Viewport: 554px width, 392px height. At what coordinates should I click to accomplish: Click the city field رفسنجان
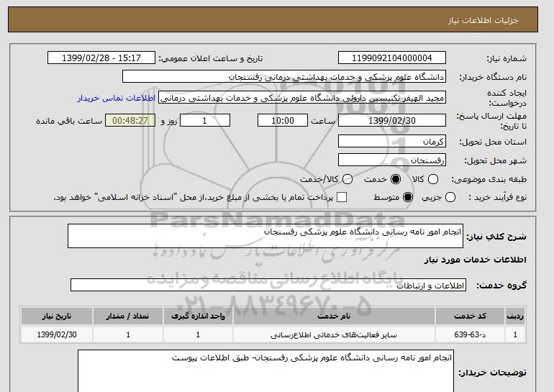point(392,160)
